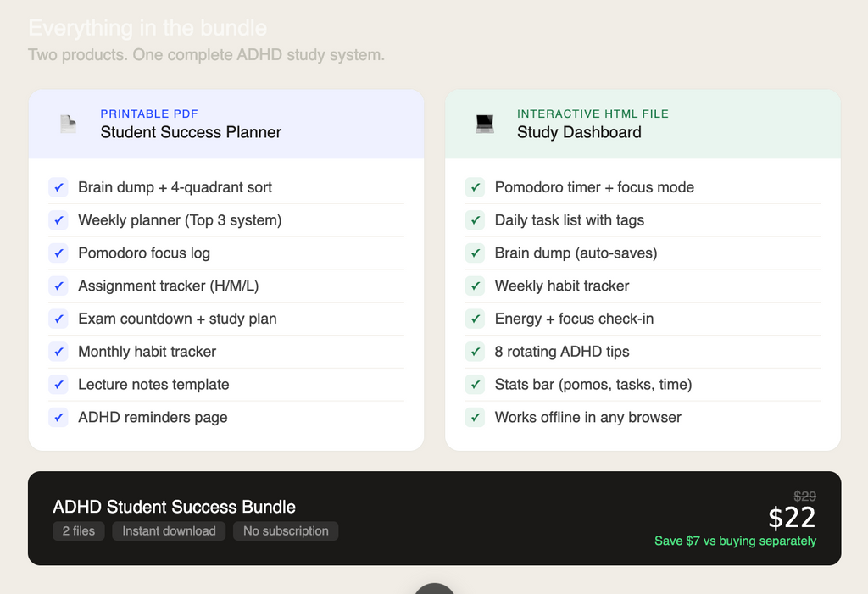The width and height of the screenshot is (868, 594).
Task: Click green checkmark next to Works offline in any browser
Action: (475, 418)
